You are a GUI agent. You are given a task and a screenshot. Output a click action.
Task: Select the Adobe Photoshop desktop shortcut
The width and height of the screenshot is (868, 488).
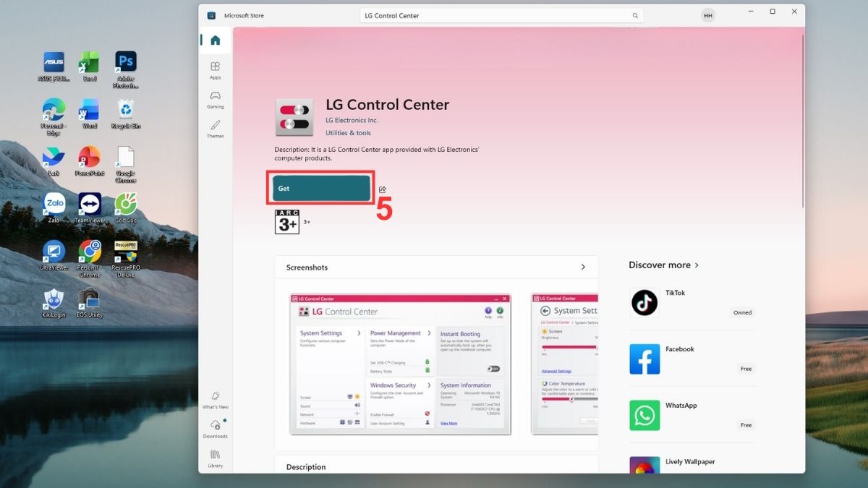point(126,70)
